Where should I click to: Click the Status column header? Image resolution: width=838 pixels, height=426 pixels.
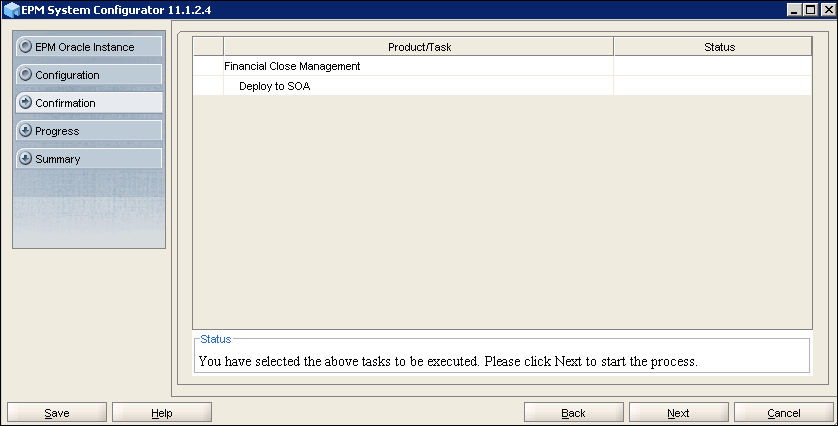pos(712,47)
